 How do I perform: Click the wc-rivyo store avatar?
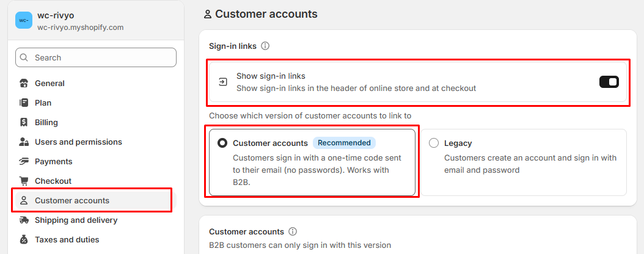pos(24,21)
